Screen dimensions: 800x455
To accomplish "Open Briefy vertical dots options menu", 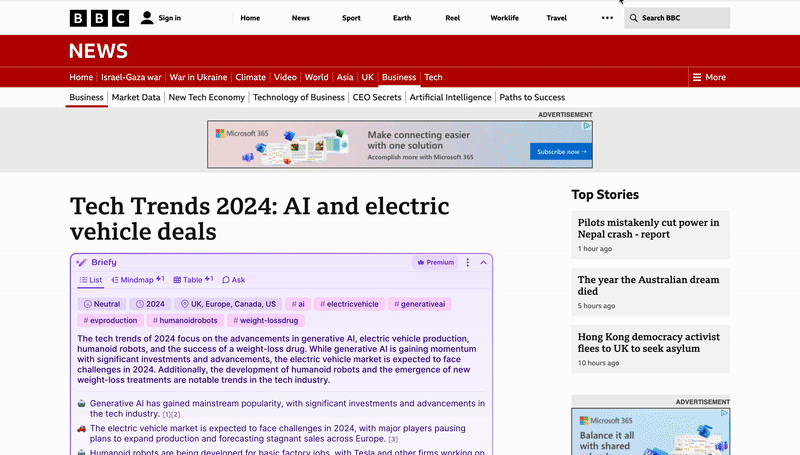I will (x=467, y=262).
